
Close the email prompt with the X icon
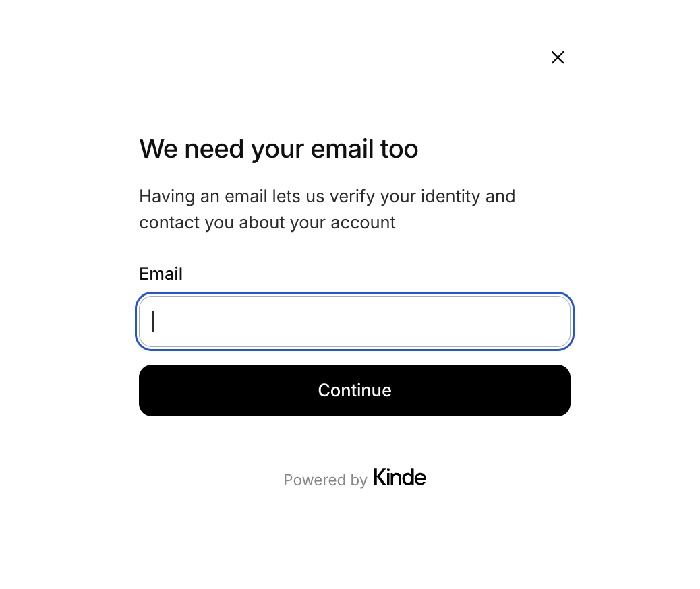(558, 57)
